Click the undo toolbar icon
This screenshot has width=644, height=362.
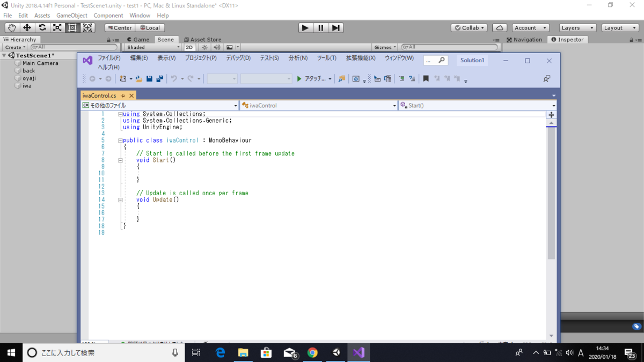(174, 79)
